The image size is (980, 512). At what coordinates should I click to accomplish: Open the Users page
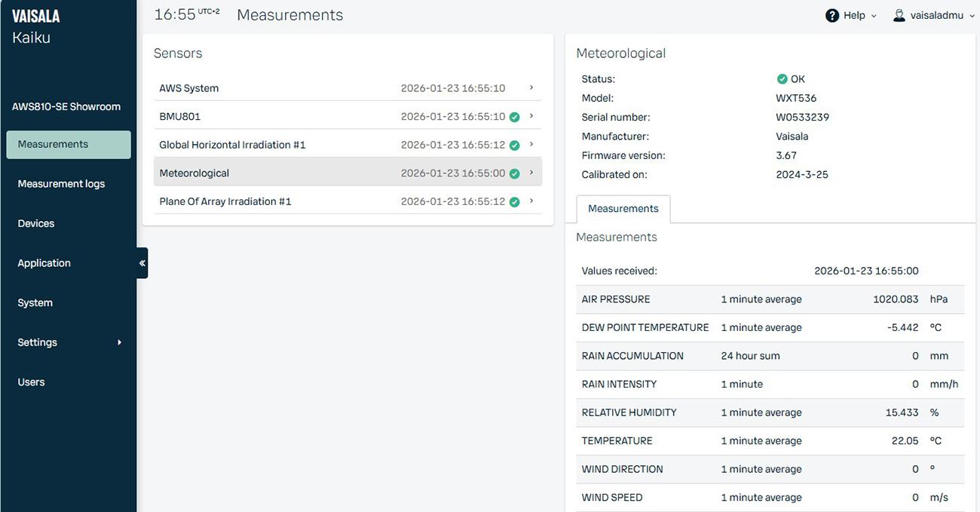pyautogui.click(x=31, y=382)
